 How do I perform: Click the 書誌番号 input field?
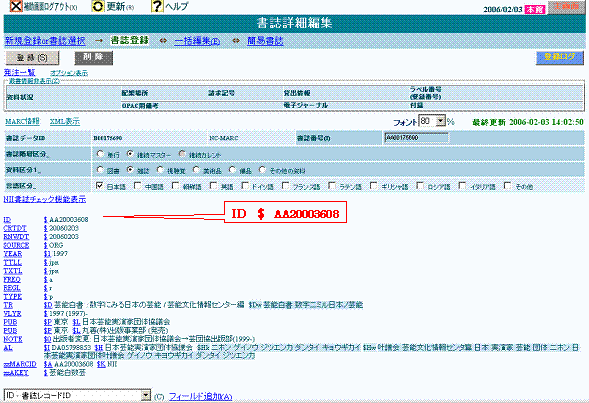tap(416, 138)
